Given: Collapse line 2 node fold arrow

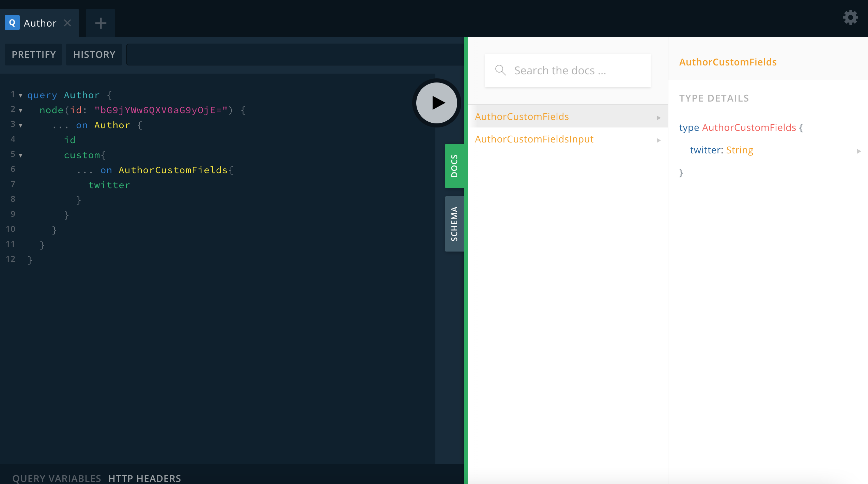Looking at the screenshot, I should pyautogui.click(x=21, y=110).
